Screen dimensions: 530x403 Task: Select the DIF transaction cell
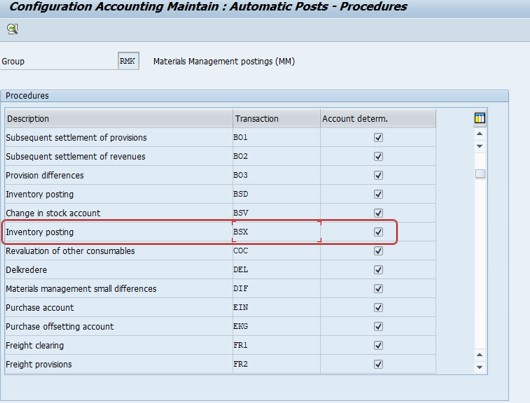point(276,288)
